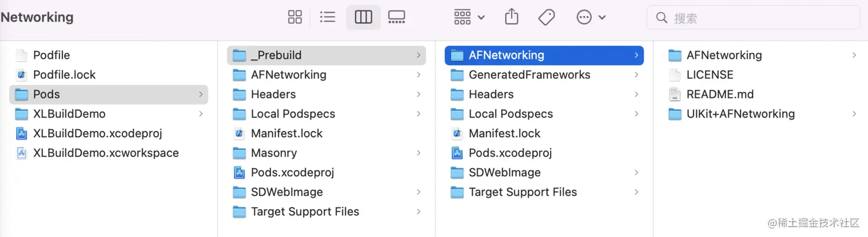868x237 pixels.
Task: Click Manifest.lock icon in third column
Action: [457, 133]
